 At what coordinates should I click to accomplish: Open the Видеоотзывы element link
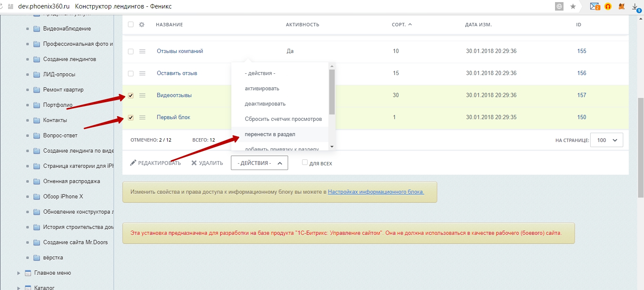[x=174, y=95]
